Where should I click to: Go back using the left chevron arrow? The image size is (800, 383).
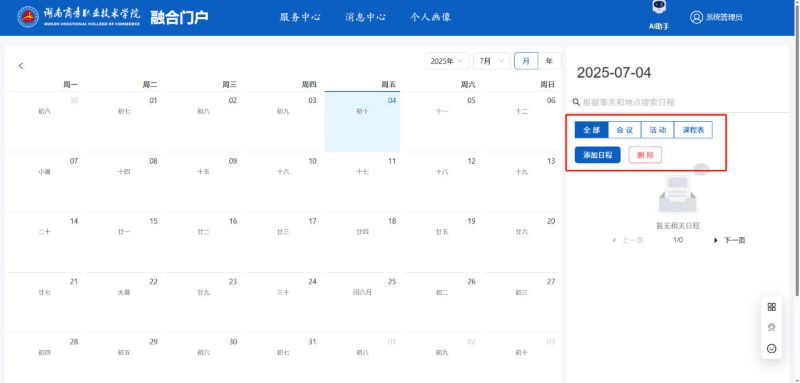point(21,66)
